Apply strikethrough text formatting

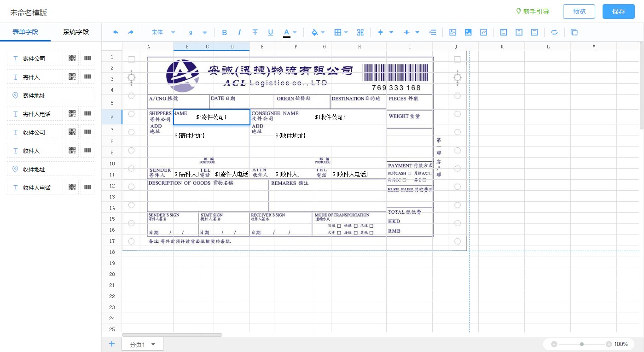(x=255, y=32)
